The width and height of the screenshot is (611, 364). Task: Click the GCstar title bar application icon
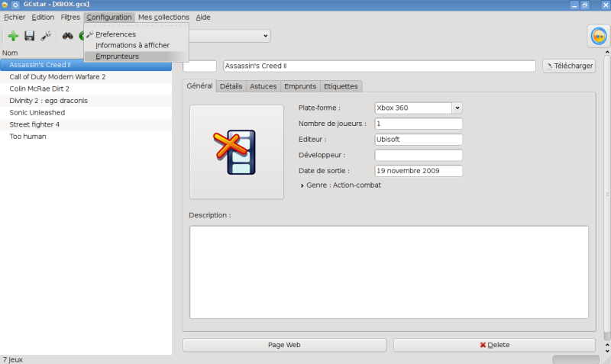click(5, 5)
